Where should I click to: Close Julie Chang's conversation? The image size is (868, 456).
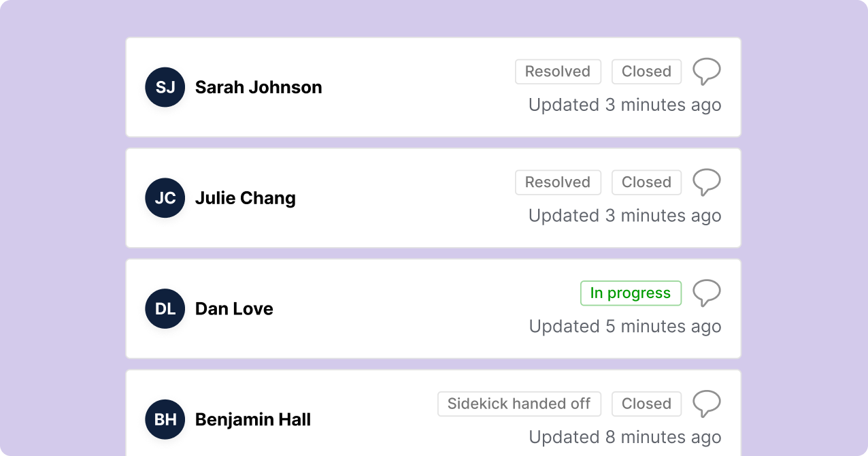(646, 182)
